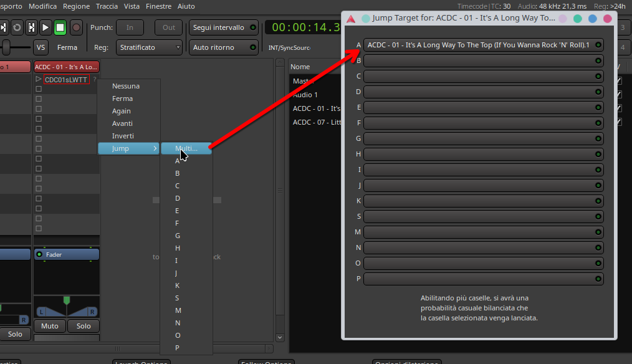
Task: Click the trigger play arrow beside CDC01sLWTT
Action: tap(39, 79)
